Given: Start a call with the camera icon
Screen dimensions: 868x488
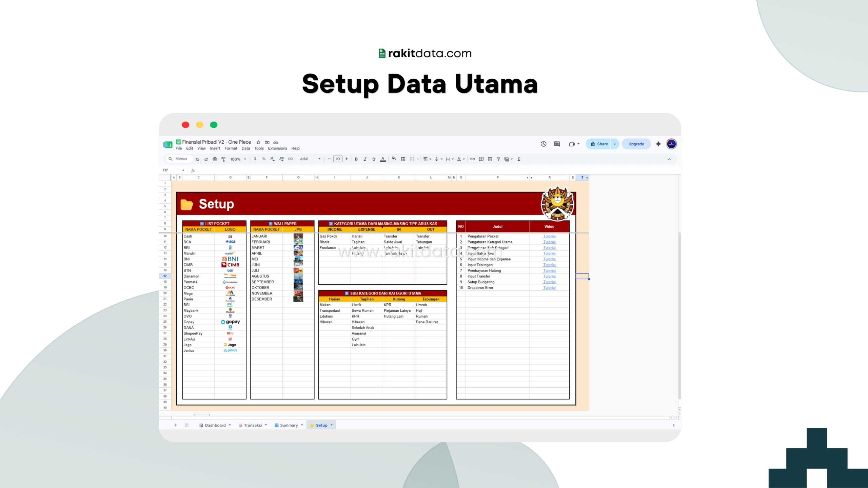Looking at the screenshot, I should click(x=572, y=144).
